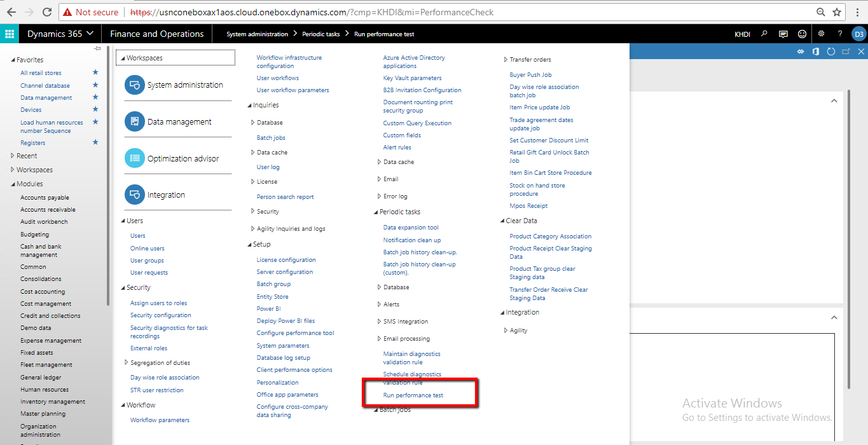Expand the SMS Integration group
The width and height of the screenshot is (868, 445).
tap(379, 322)
